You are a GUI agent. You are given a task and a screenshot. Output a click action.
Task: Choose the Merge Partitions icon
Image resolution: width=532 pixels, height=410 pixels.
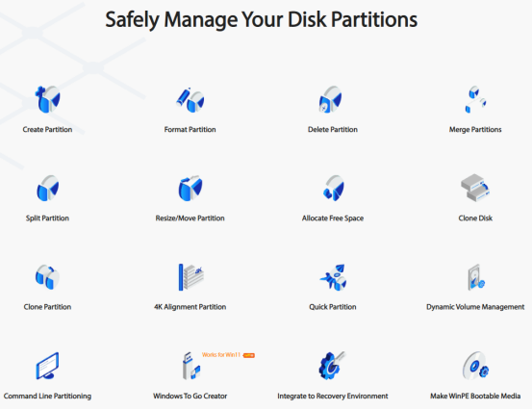475,99
